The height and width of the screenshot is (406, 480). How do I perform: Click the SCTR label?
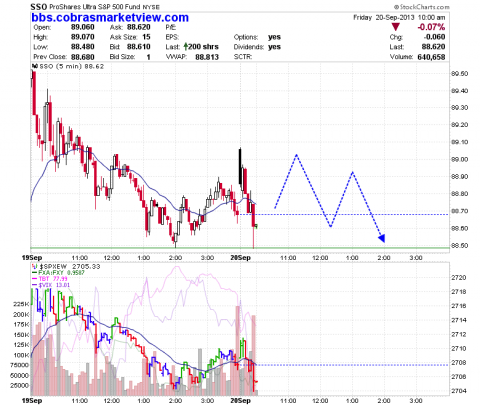pyautogui.click(x=243, y=57)
